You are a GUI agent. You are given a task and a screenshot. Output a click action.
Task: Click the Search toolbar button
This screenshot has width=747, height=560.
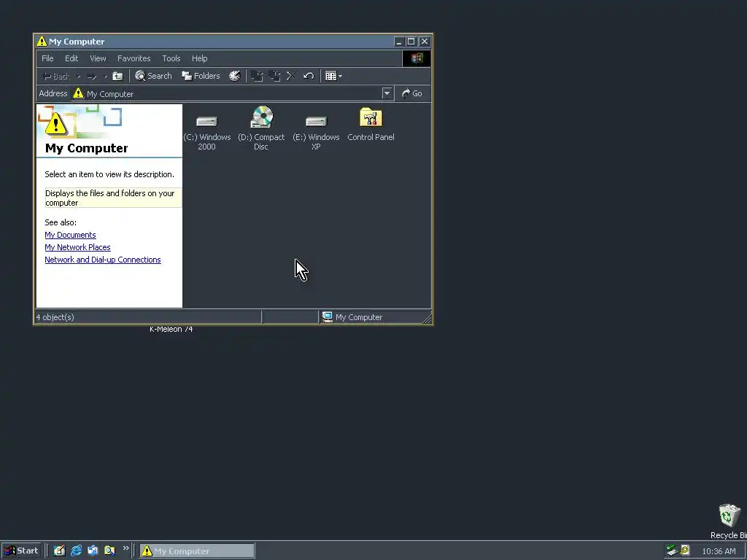point(153,76)
